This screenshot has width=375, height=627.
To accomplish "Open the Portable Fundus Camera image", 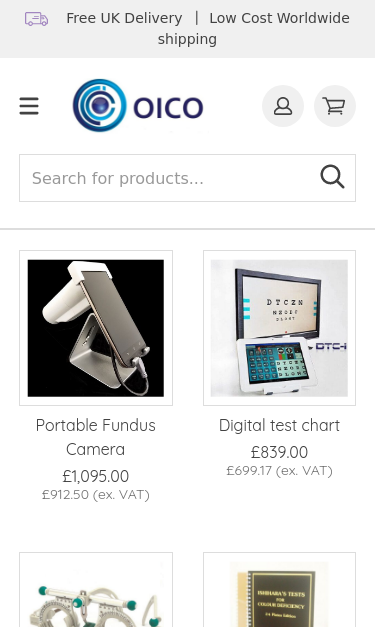I will coord(96,328).
